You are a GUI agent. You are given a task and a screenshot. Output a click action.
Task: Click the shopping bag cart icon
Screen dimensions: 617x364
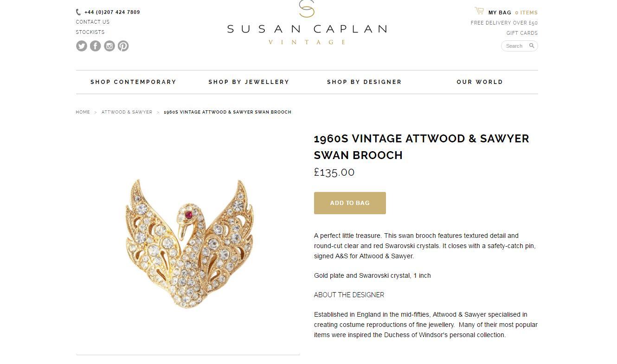[479, 11]
